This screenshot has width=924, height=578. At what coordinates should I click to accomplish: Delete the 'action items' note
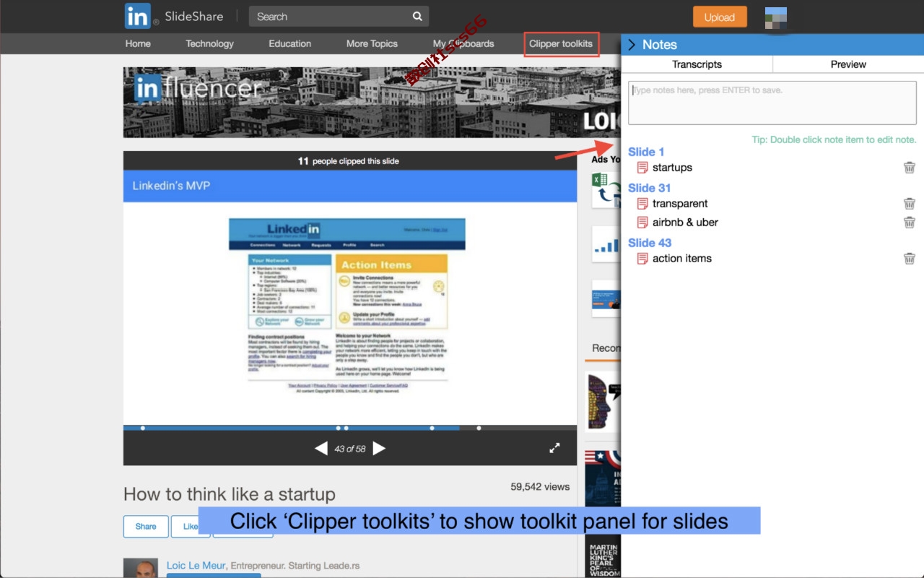click(x=910, y=259)
